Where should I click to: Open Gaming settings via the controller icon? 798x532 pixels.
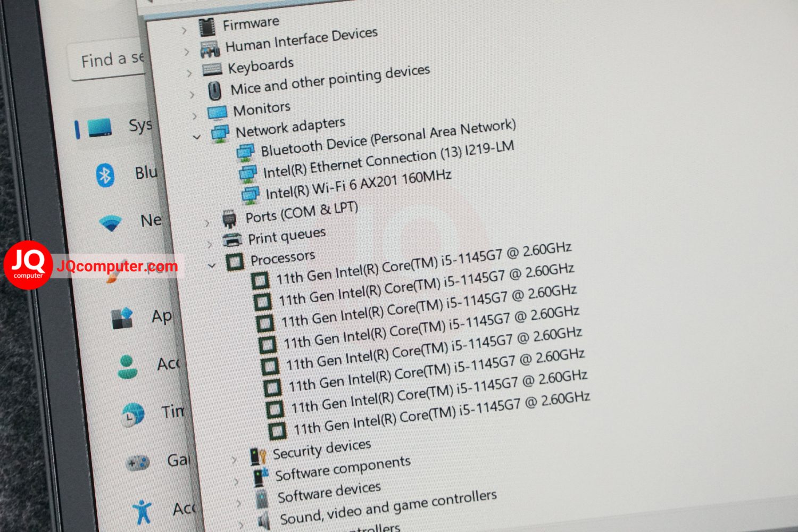click(138, 462)
